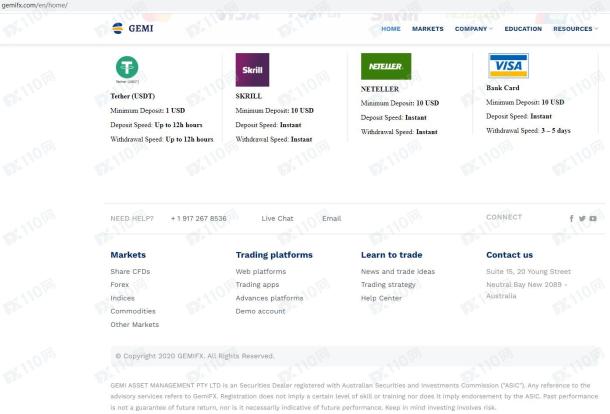Open the Indices footer link
The width and height of the screenshot is (610, 414).
tap(123, 298)
